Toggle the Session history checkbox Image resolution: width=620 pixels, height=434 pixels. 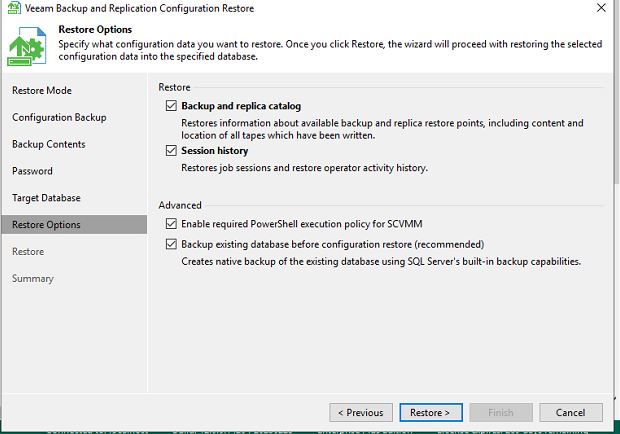tap(171, 151)
